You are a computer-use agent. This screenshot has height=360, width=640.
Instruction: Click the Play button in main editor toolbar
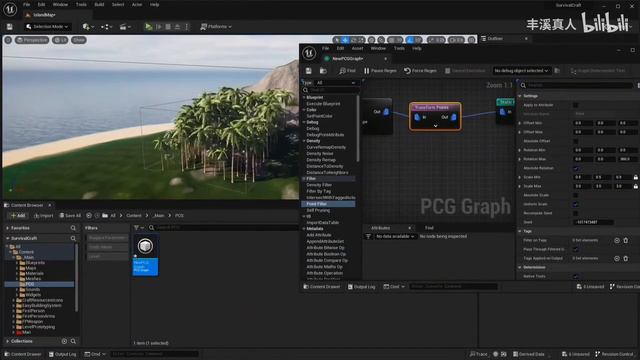[x=149, y=27]
